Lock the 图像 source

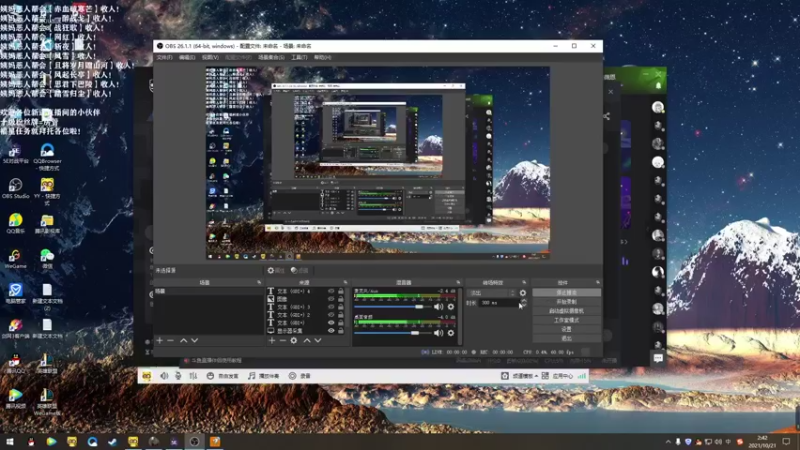(341, 299)
